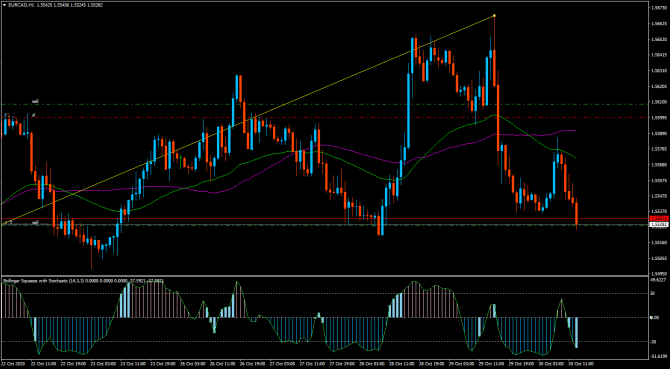Select the lower 'sell' order label
The height and width of the screenshot is (369, 670).
coord(35,223)
